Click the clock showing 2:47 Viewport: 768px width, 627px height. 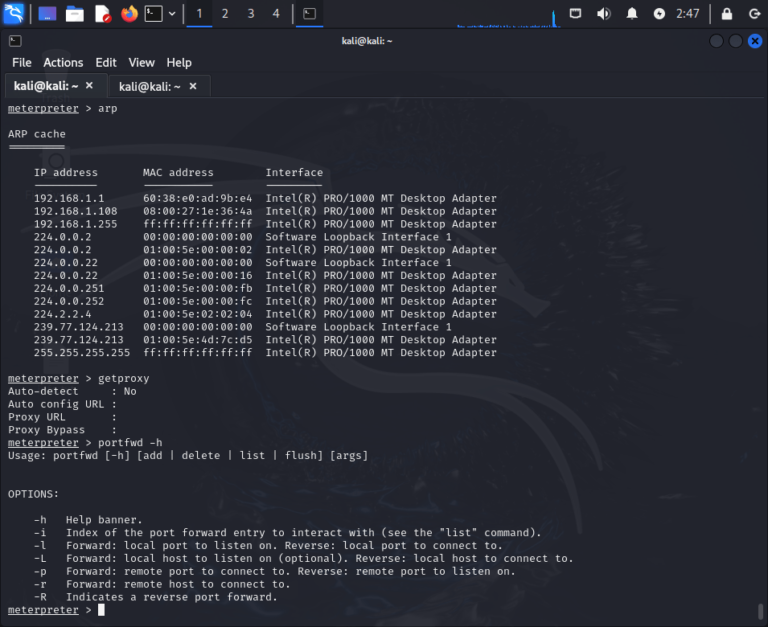coord(688,14)
